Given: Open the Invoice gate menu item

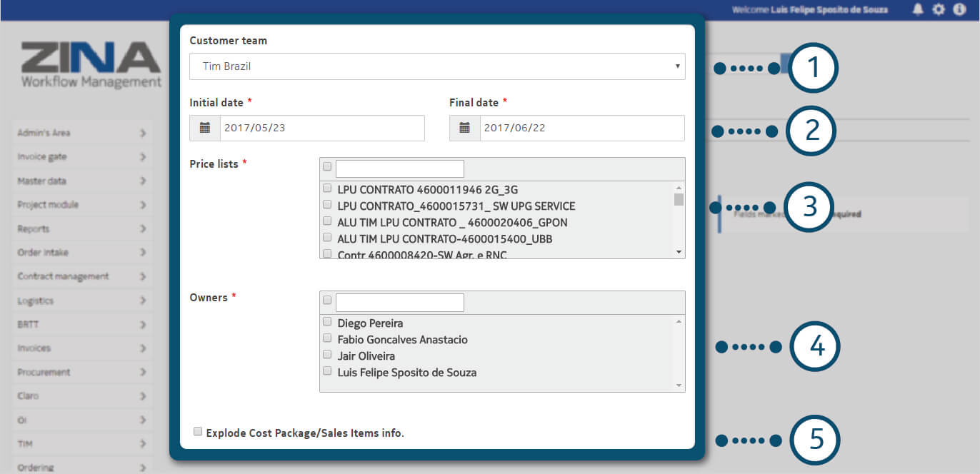Looking at the screenshot, I should tap(82, 157).
